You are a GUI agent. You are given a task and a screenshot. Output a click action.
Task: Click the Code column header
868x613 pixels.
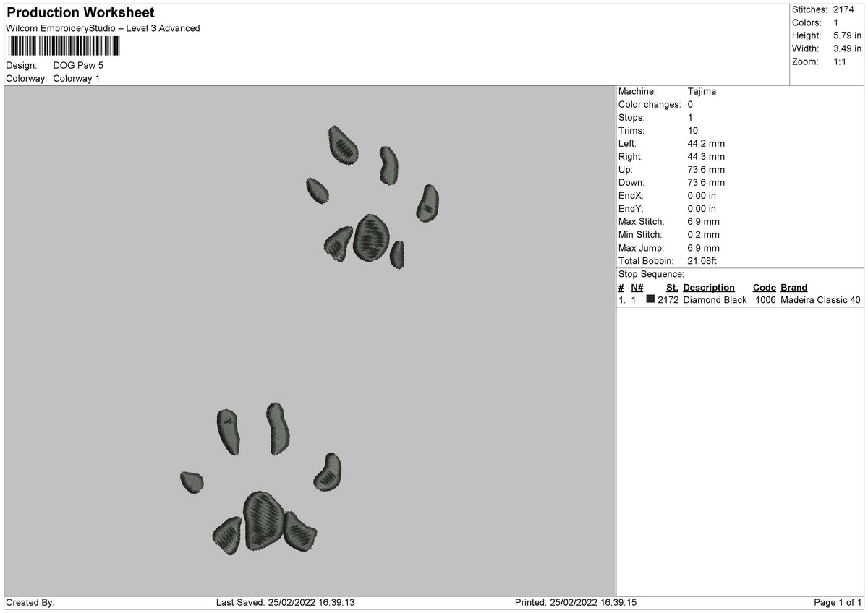[x=764, y=288]
